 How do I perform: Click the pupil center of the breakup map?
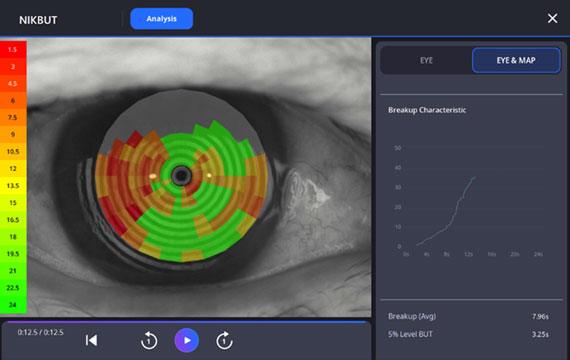[x=181, y=176]
